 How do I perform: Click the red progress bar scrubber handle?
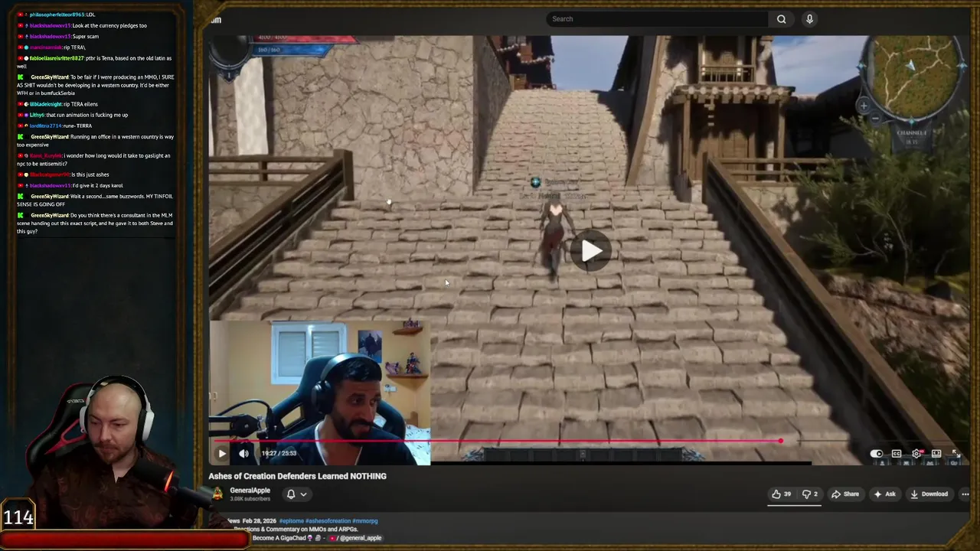[x=780, y=441]
